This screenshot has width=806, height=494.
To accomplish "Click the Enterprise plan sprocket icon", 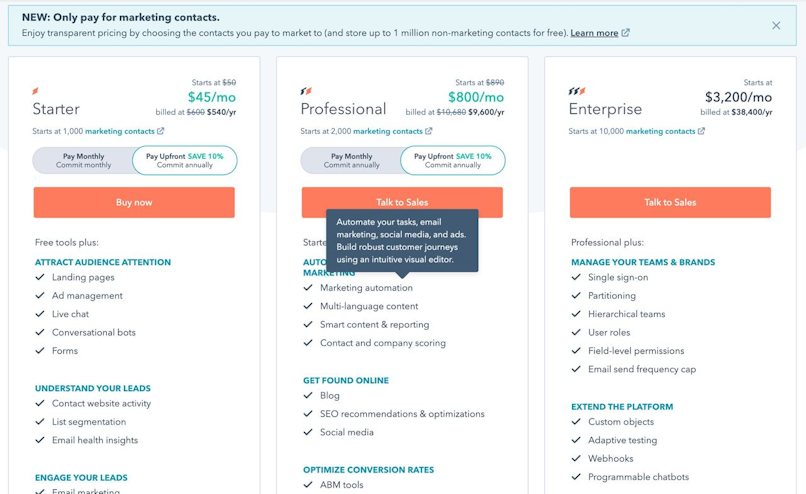I will point(576,91).
